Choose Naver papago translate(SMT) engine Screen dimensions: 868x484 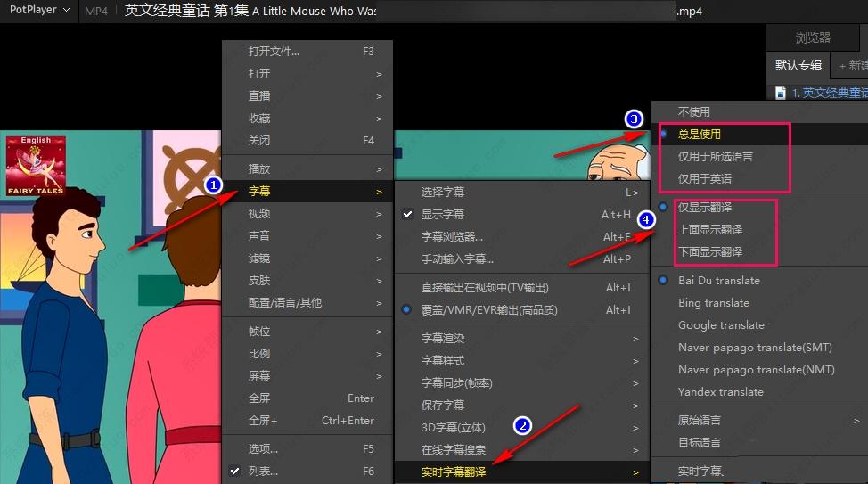pyautogui.click(x=760, y=348)
